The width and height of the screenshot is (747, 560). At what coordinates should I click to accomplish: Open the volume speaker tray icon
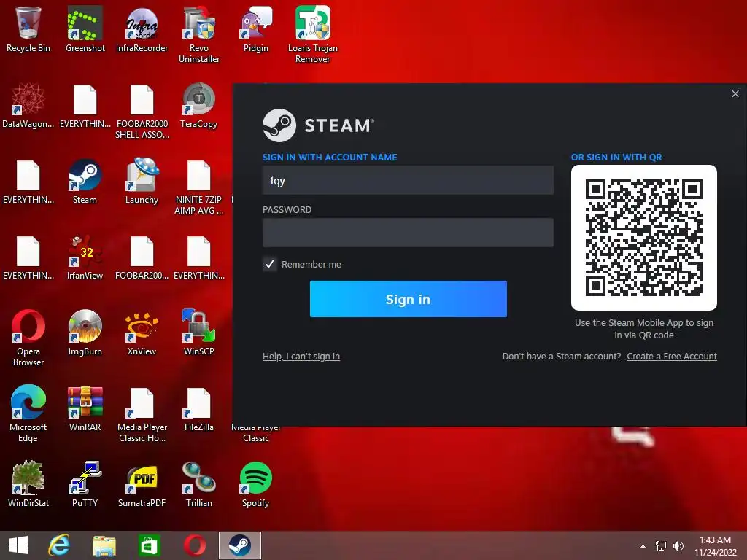point(678,545)
